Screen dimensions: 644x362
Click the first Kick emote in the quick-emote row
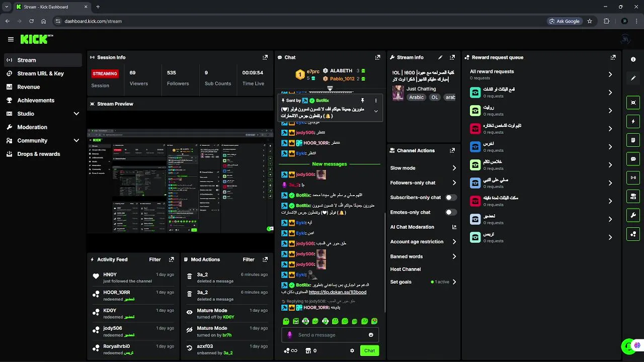pyautogui.click(x=286, y=321)
